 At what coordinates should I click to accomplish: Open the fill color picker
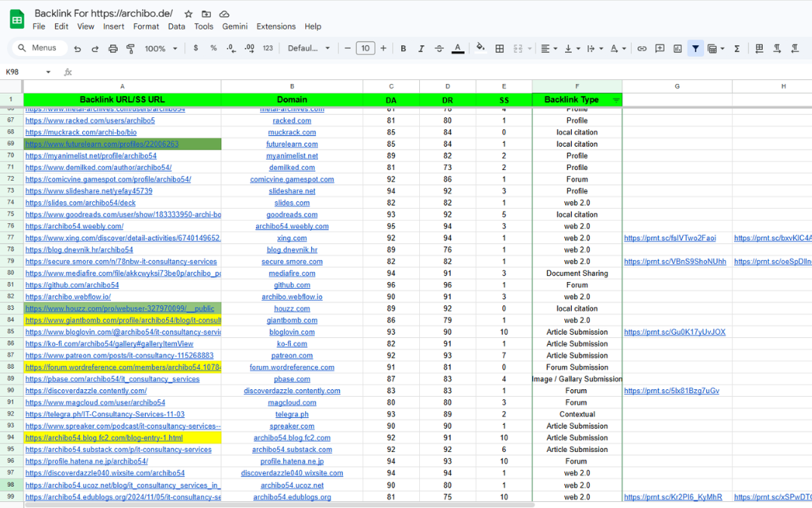(480, 48)
